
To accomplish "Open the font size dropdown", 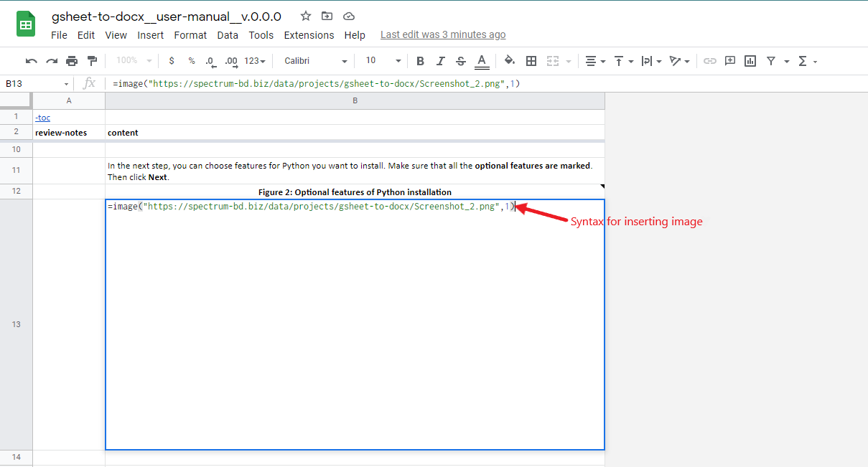I will click(383, 61).
